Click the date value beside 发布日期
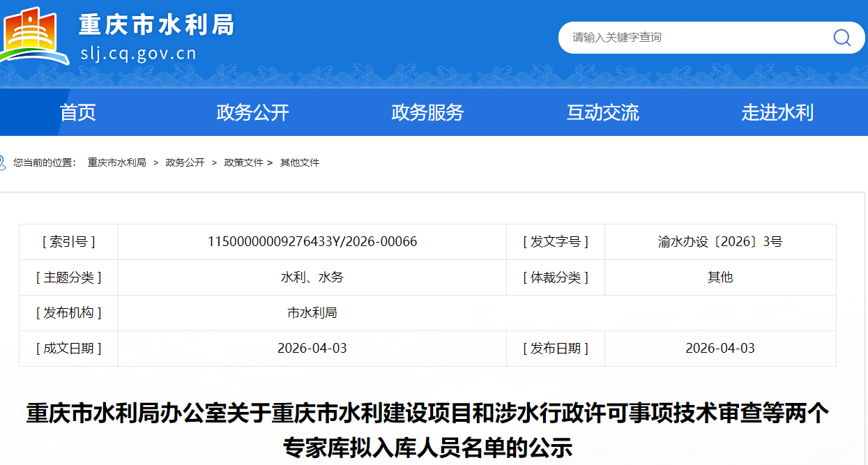This screenshot has width=868, height=465. coord(720,349)
